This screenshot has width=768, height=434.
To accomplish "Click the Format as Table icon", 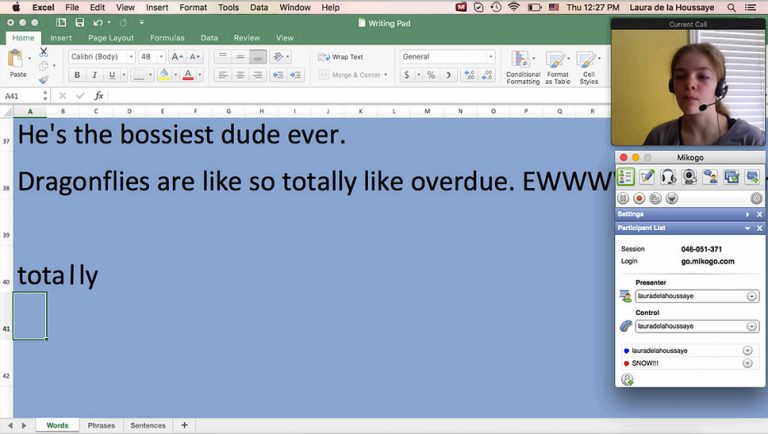I will (557, 66).
